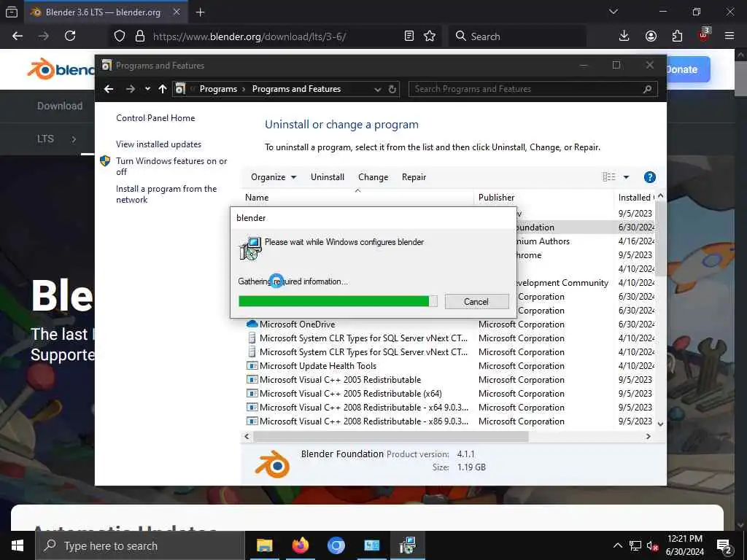This screenshot has width=747, height=560.
Task: Select Visual C++ 2008 Redistributable x86 entry
Action: coord(364,421)
